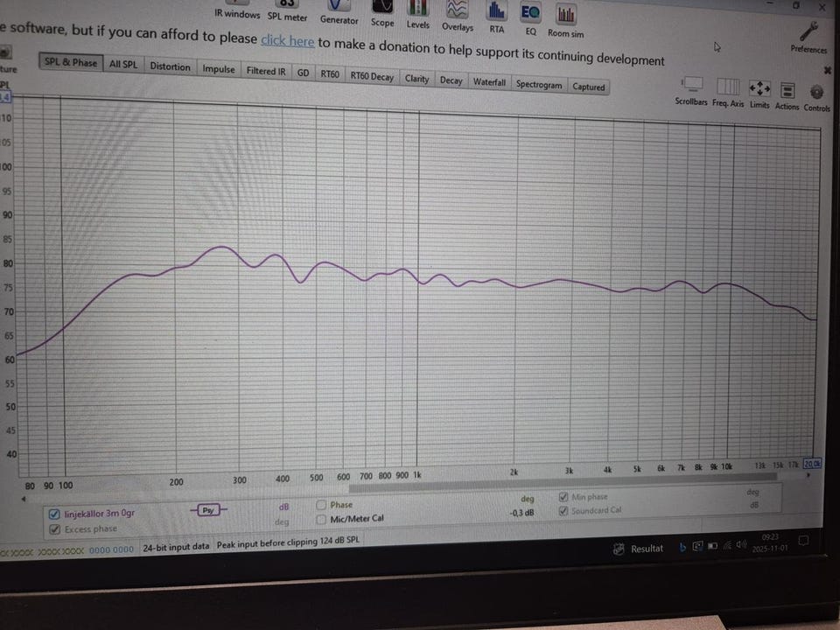Toggle the Freq. Axis icon
840x630 pixels.
tap(728, 87)
